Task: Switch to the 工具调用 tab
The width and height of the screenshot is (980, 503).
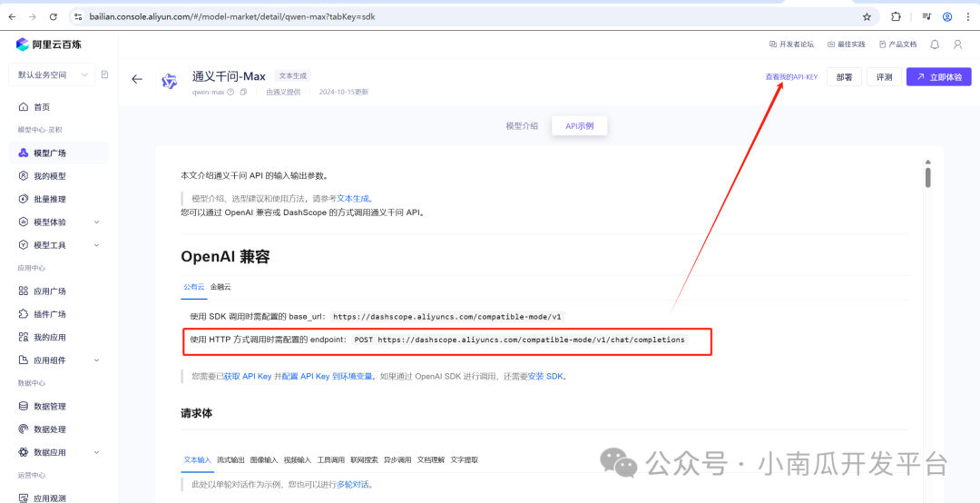Action: point(330,459)
